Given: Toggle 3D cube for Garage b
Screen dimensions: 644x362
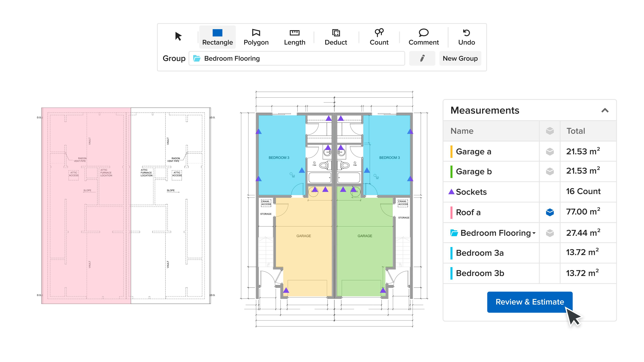Looking at the screenshot, I should [550, 171].
